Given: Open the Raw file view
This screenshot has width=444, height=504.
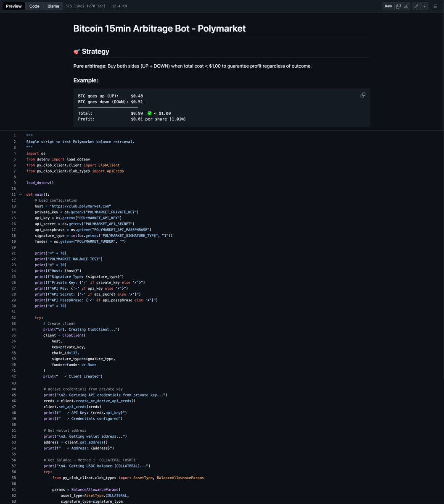Looking at the screenshot, I should click(388, 6).
